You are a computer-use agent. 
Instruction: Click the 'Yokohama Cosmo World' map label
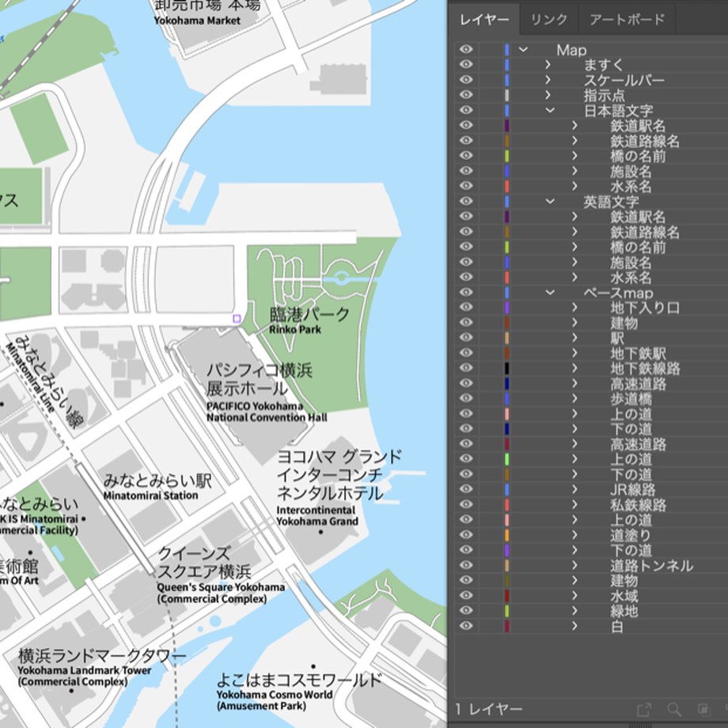[275, 695]
